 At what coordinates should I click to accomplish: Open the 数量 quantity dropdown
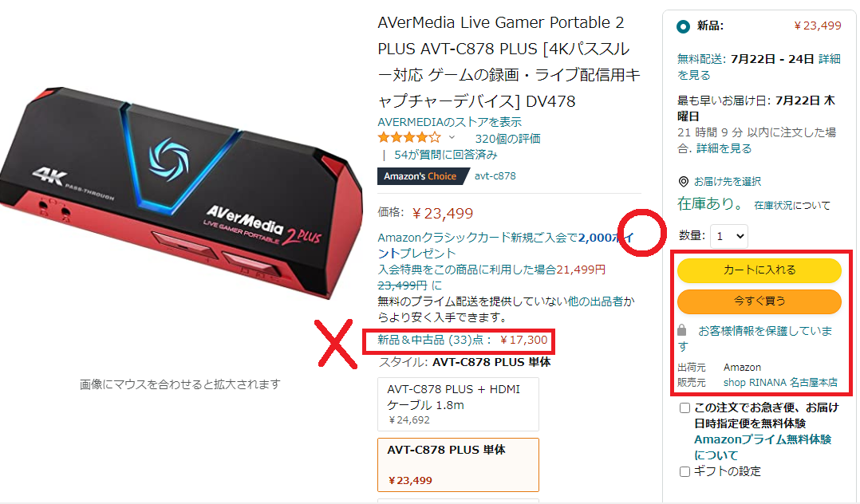point(729,236)
